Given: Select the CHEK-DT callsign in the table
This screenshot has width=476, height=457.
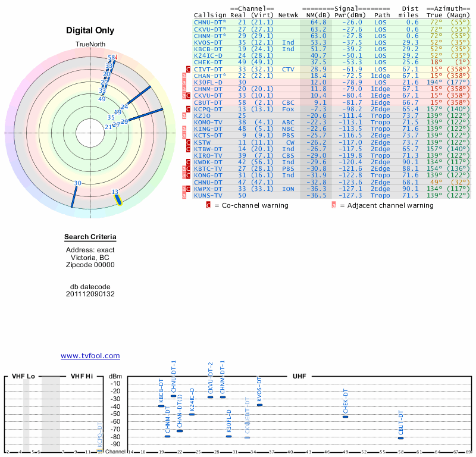Looking at the screenshot, I should click(208, 62).
